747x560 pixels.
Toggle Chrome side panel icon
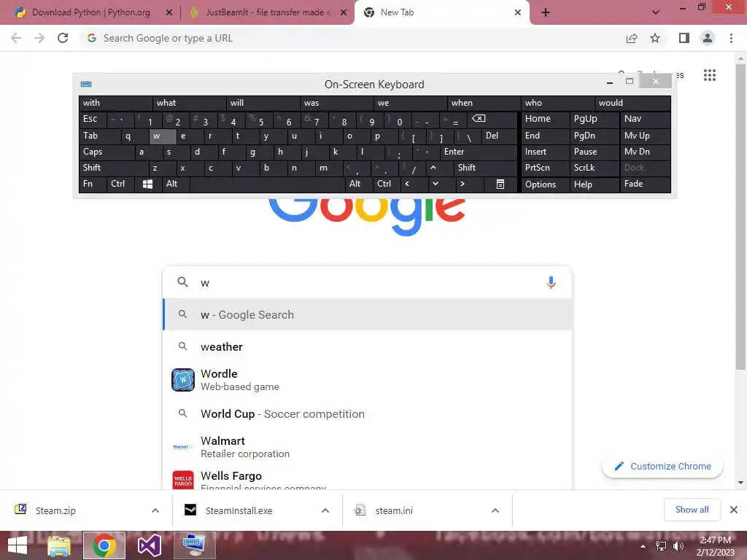pos(684,38)
